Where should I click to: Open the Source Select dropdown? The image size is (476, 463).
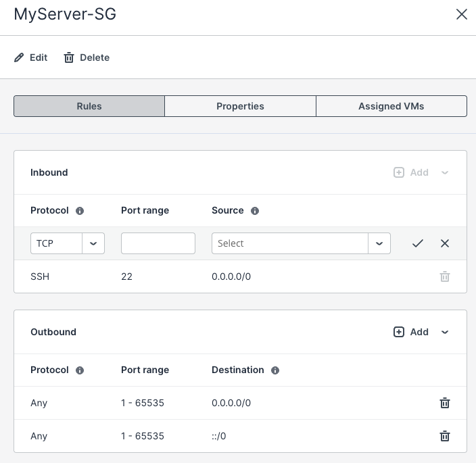(x=379, y=243)
